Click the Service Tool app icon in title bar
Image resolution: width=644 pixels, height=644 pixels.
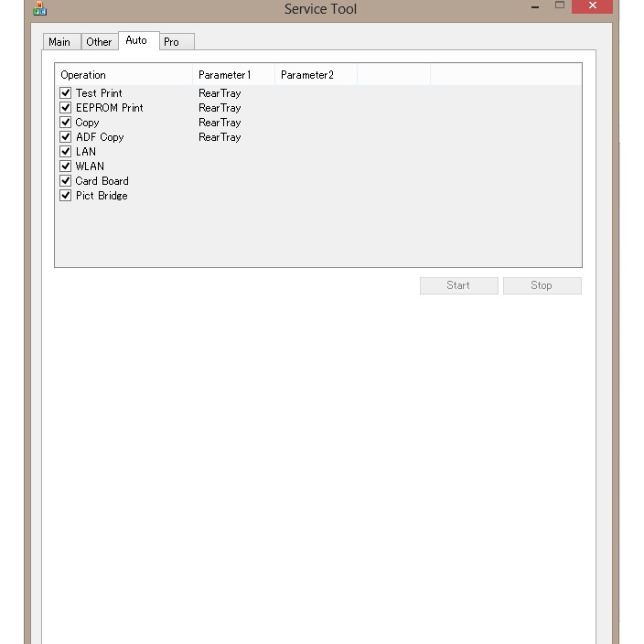click(39, 9)
